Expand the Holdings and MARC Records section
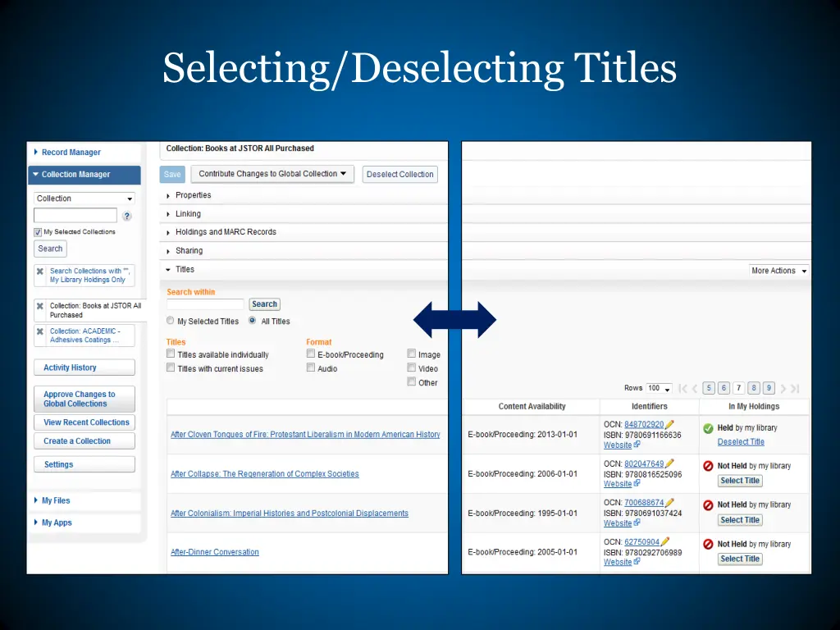840x630 pixels. [x=226, y=232]
